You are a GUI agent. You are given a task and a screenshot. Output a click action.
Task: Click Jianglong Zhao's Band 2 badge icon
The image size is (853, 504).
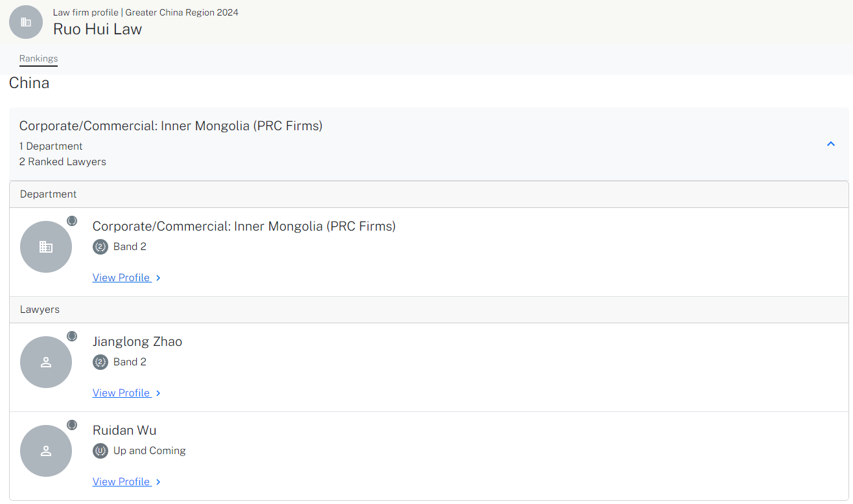100,362
